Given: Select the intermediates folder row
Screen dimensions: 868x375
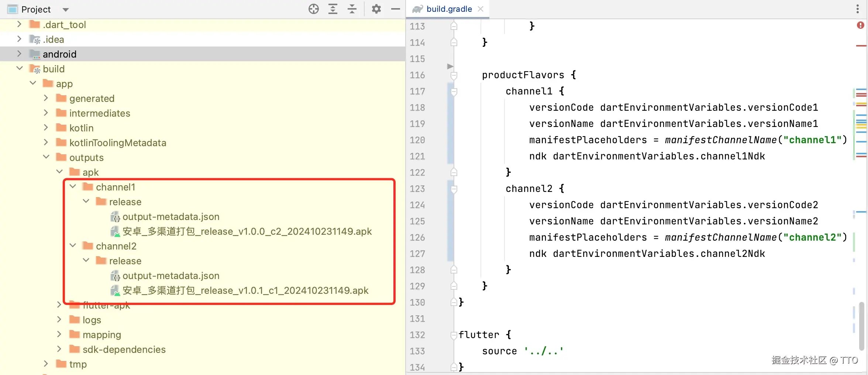Looking at the screenshot, I should tap(203, 113).
